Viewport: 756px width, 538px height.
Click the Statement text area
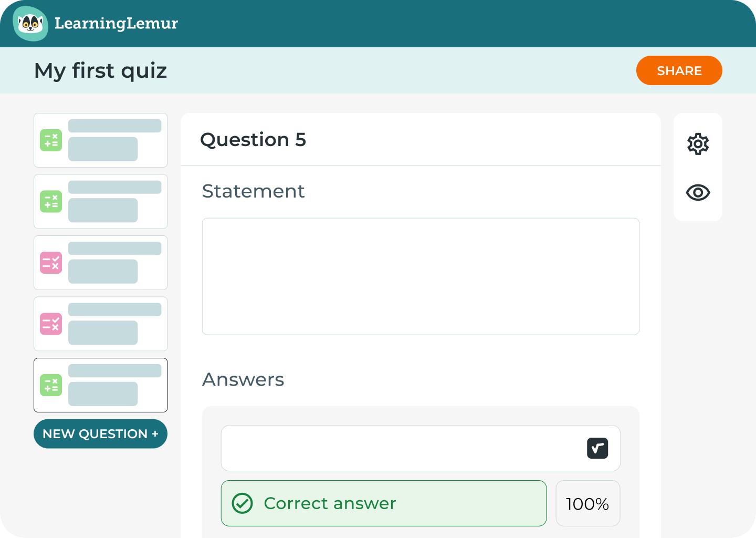[x=421, y=276]
